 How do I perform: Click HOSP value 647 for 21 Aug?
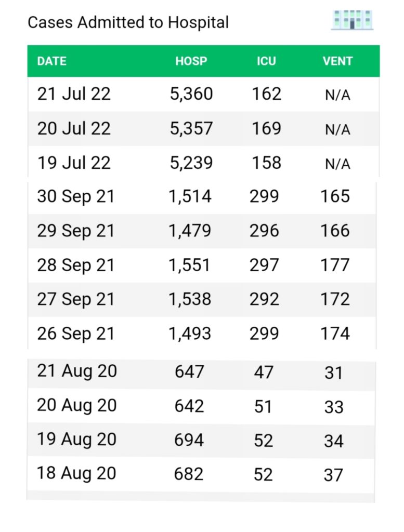(189, 372)
